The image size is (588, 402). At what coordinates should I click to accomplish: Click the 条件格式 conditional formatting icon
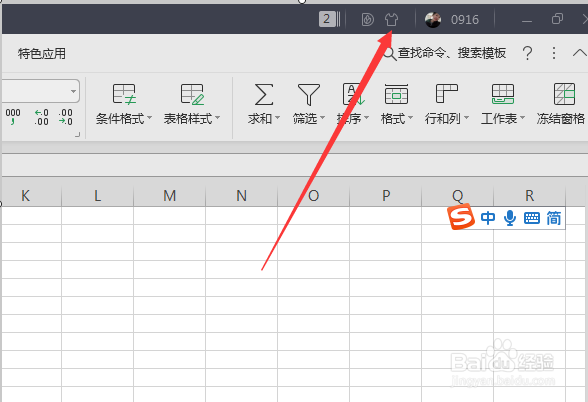tap(124, 94)
